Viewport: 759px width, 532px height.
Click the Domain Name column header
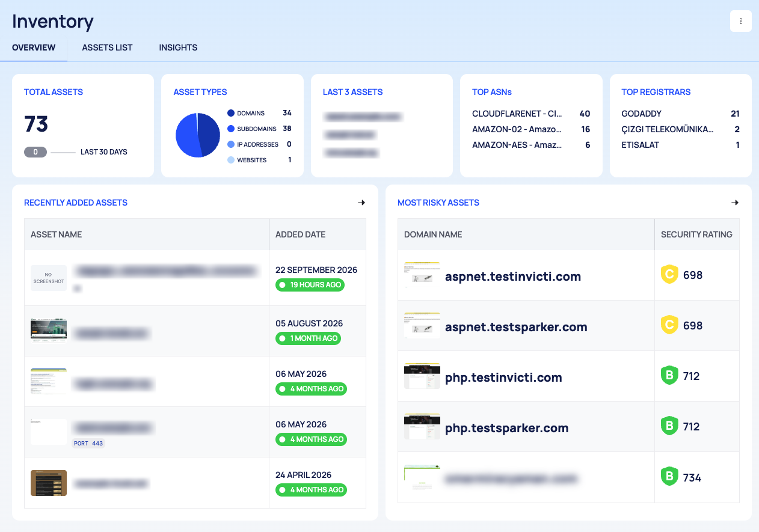click(433, 234)
